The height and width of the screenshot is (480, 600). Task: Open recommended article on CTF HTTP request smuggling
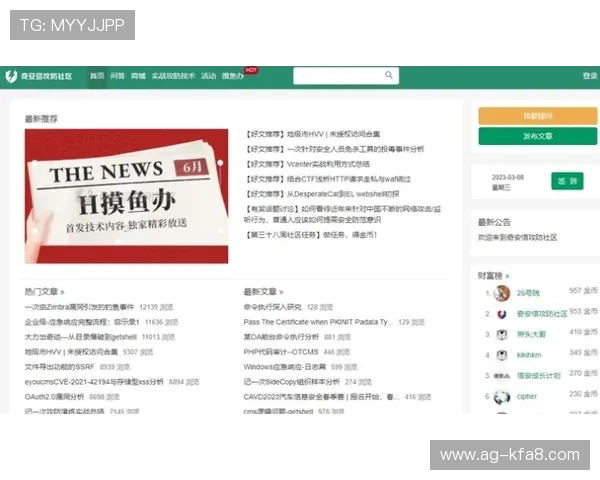click(x=328, y=179)
